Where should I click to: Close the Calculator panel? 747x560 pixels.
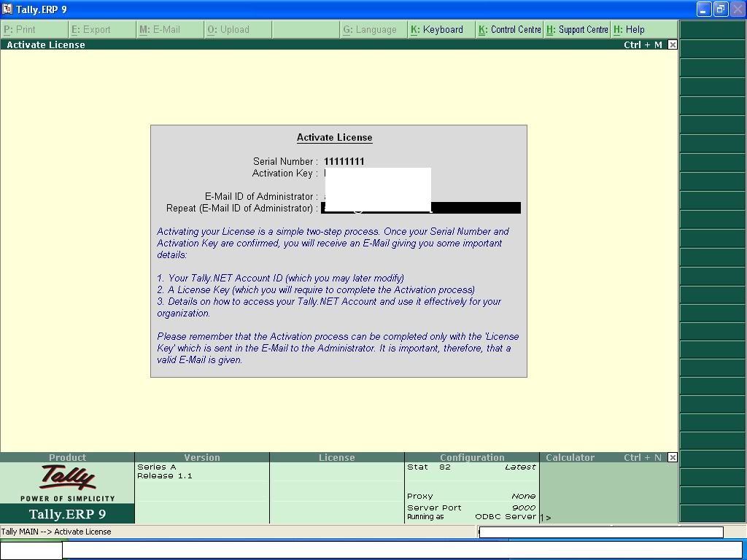(672, 458)
